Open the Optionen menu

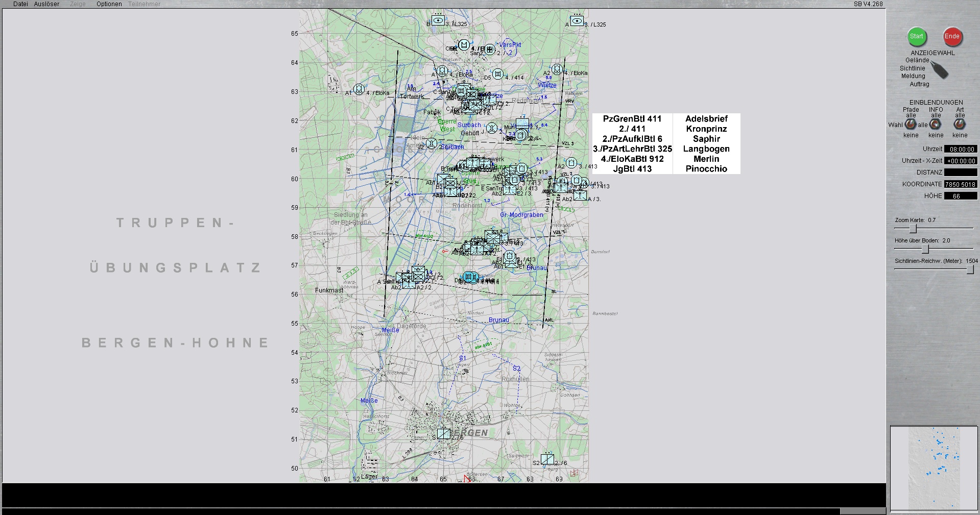click(109, 4)
